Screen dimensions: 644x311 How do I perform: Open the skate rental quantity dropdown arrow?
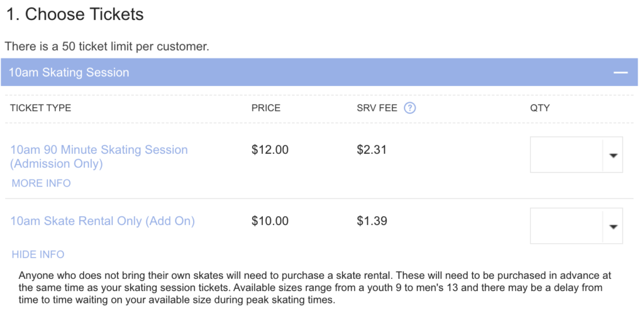tap(613, 227)
